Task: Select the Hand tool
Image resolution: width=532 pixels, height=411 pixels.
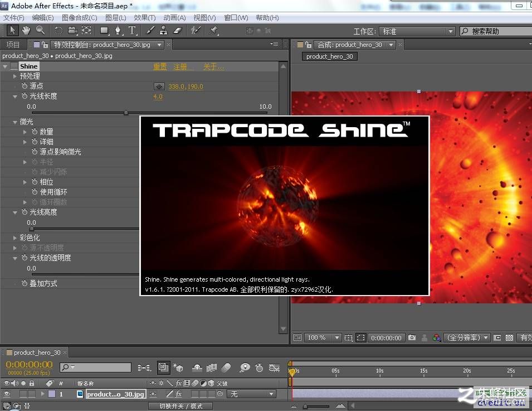Action: [26, 31]
